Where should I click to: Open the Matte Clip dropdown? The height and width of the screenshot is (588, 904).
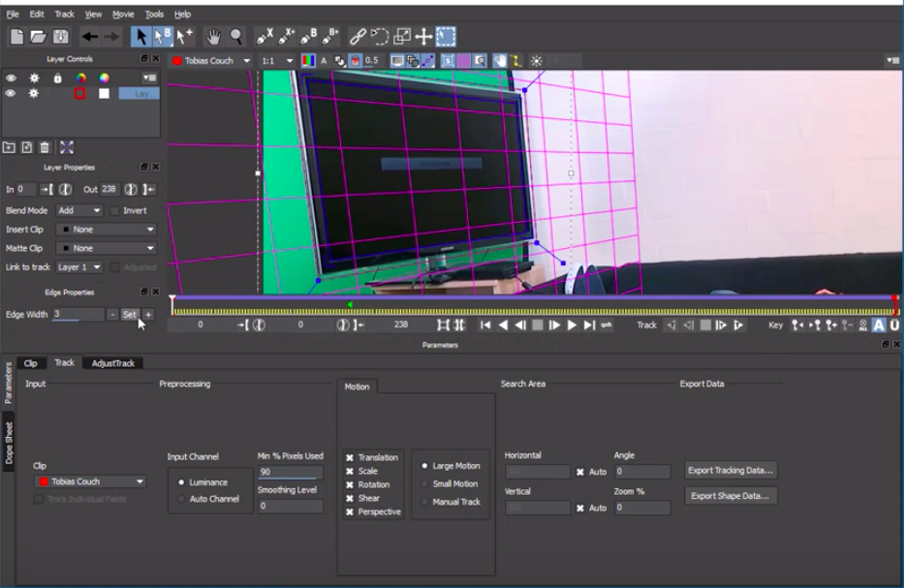(107, 248)
